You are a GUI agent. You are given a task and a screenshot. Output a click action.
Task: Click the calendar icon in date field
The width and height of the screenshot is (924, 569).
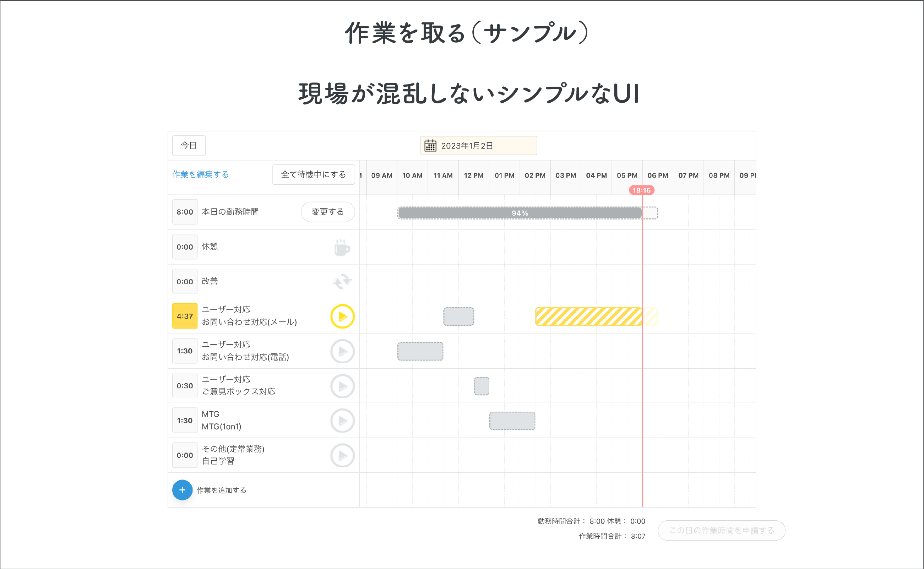coord(430,146)
